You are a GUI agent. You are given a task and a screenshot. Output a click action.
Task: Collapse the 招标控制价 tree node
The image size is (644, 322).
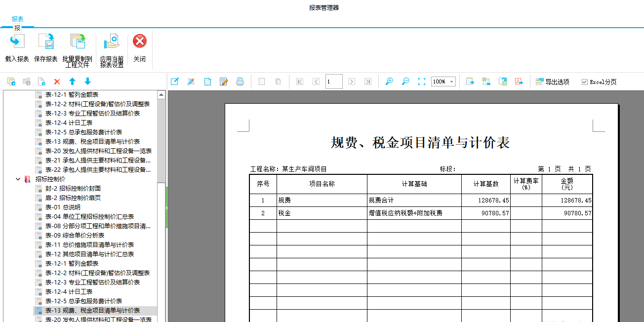click(18, 179)
